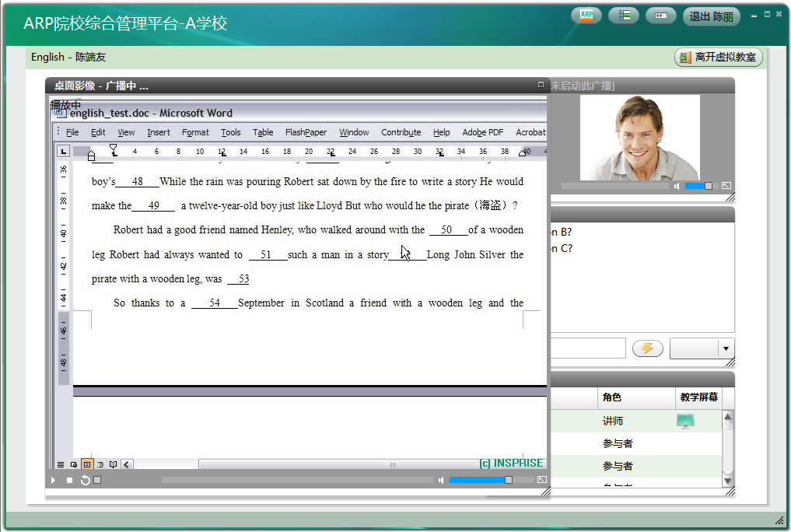Click blank number 48 in document
This screenshot has height=532, width=791.
pos(137,181)
